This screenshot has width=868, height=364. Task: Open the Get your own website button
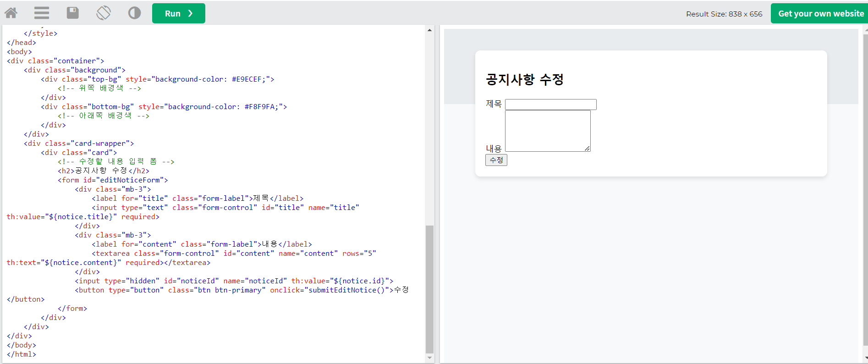(819, 13)
